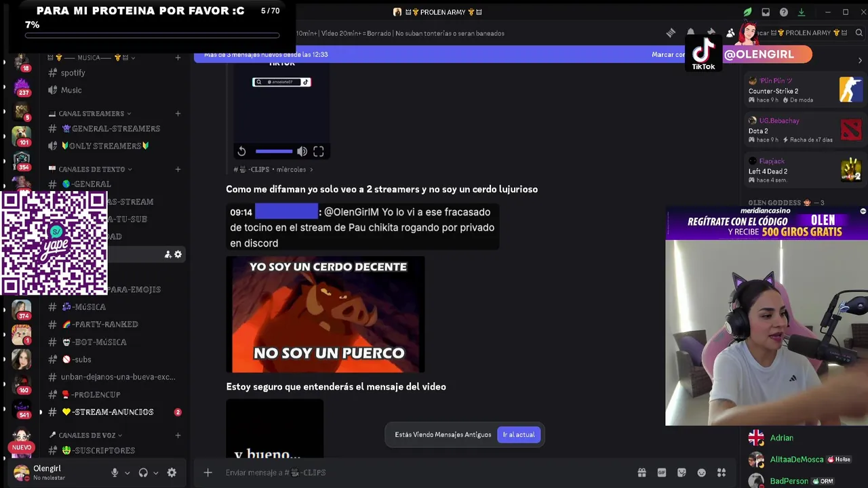Open Flapjack Left 4 Dead 2 activity card
Screen dimensions: 868x488
click(x=804, y=170)
